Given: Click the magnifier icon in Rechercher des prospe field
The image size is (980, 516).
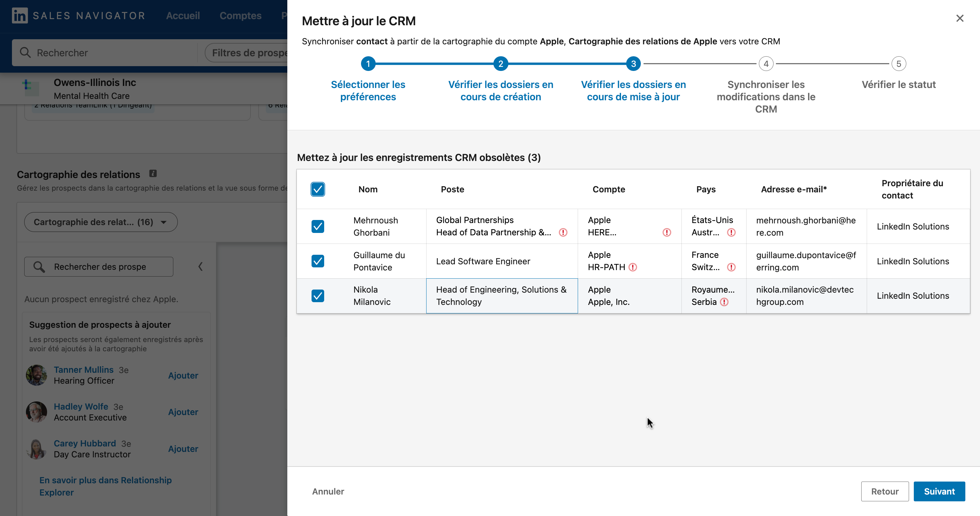Looking at the screenshot, I should click(39, 267).
